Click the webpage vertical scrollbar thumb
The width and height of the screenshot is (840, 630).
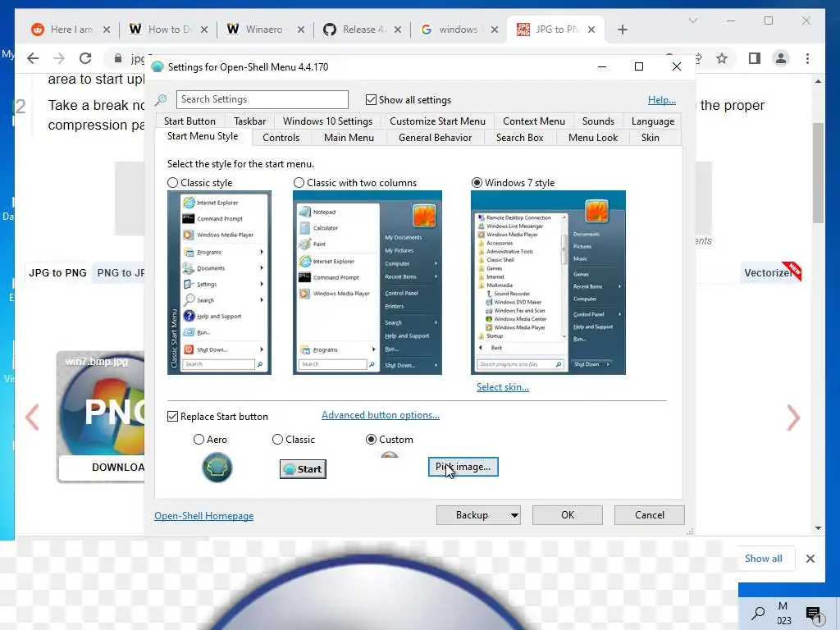(x=818, y=173)
